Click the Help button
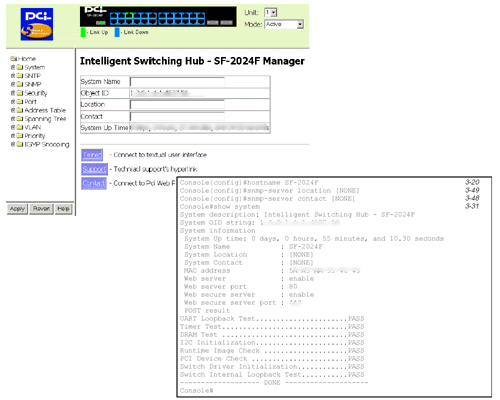The image size is (500, 400). coord(63,209)
